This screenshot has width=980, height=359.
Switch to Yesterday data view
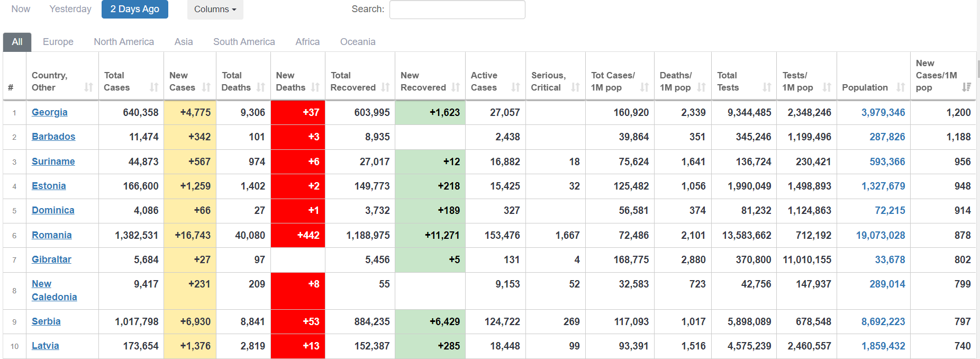click(x=70, y=9)
